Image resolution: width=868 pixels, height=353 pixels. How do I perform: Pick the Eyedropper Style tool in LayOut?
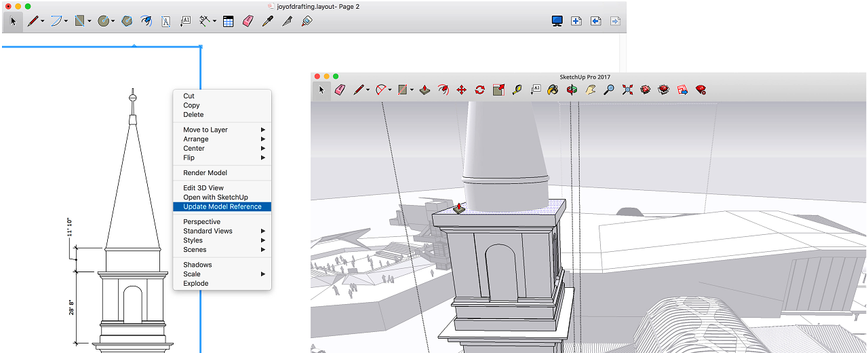coord(268,21)
